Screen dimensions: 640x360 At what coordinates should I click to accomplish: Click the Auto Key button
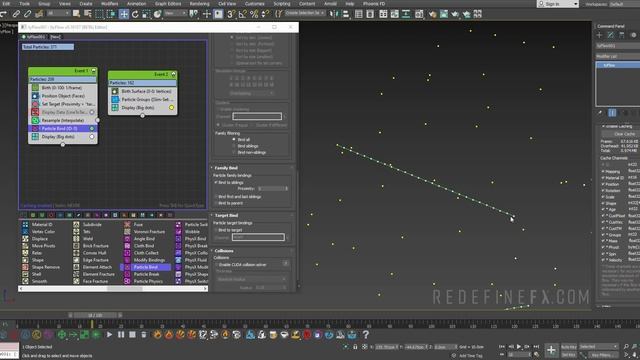pyautogui.click(x=569, y=347)
